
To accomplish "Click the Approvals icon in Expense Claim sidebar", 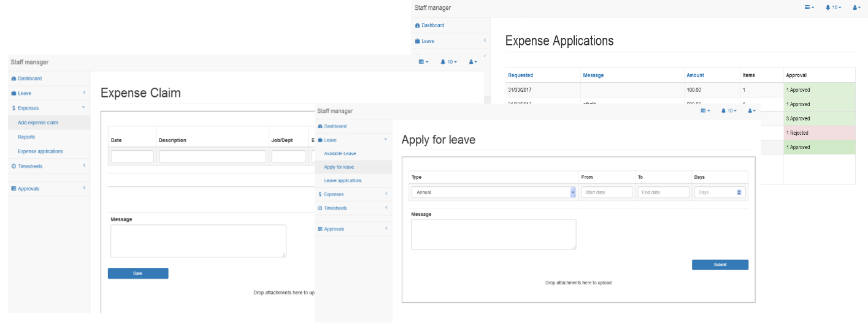I will pos(13,188).
